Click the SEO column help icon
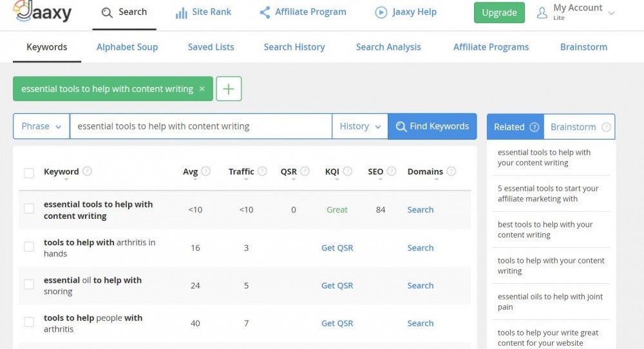This screenshot has width=644, height=349. click(392, 171)
